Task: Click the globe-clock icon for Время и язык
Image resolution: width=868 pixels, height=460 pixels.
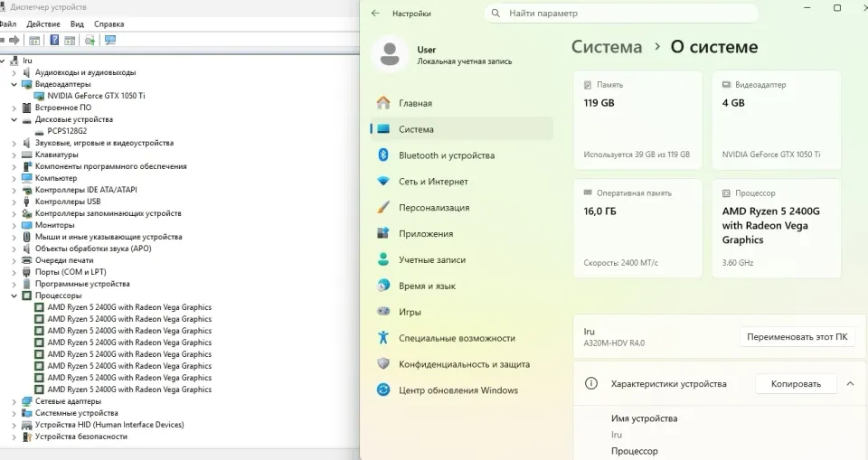Action: point(383,286)
